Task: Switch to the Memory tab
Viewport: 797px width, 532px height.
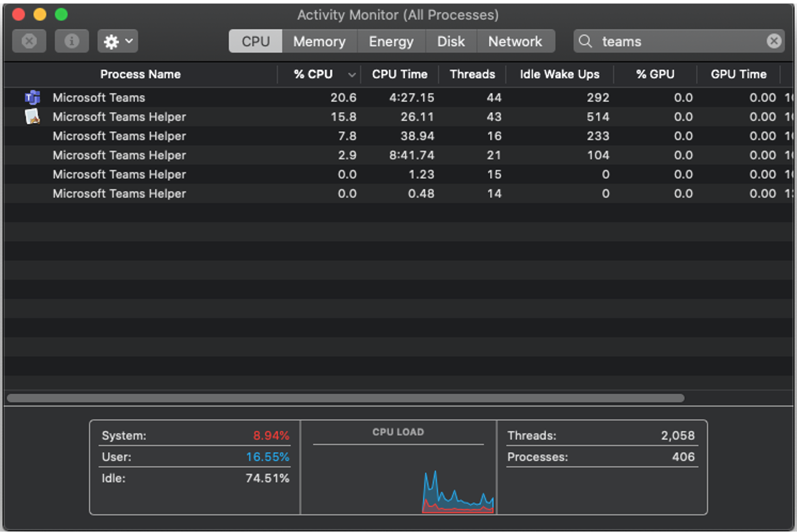Action: tap(319, 41)
